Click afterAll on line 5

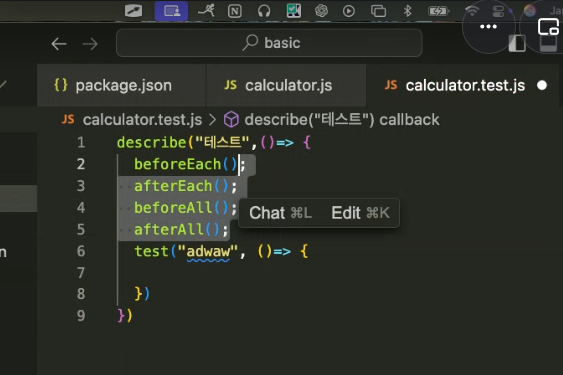(x=169, y=230)
